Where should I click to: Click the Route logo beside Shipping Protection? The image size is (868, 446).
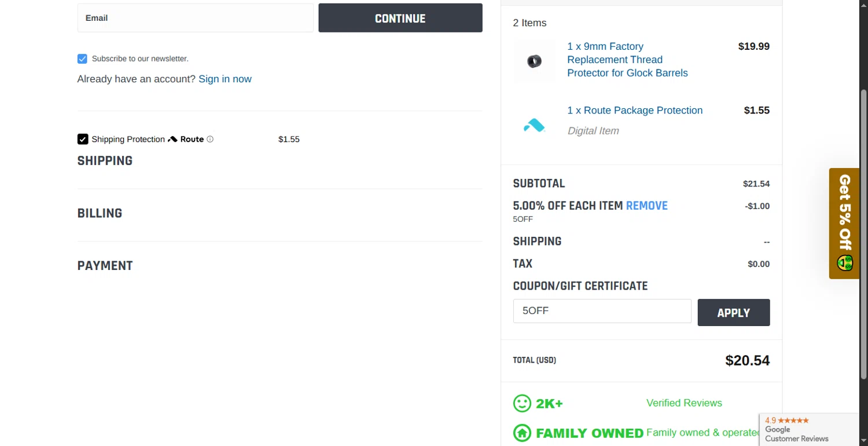pos(186,139)
